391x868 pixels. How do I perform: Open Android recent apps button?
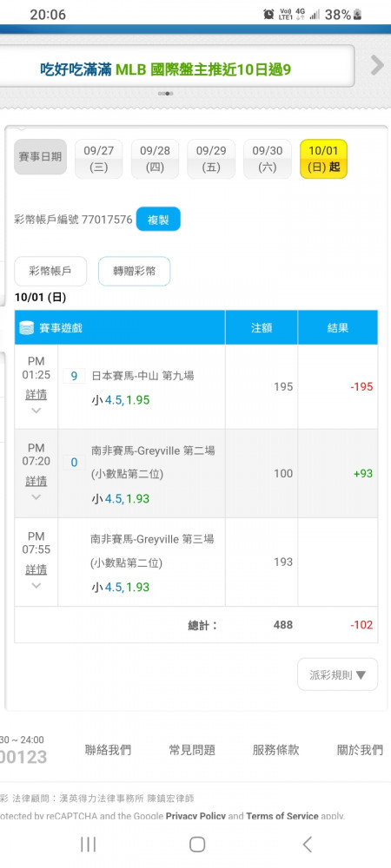click(x=88, y=845)
